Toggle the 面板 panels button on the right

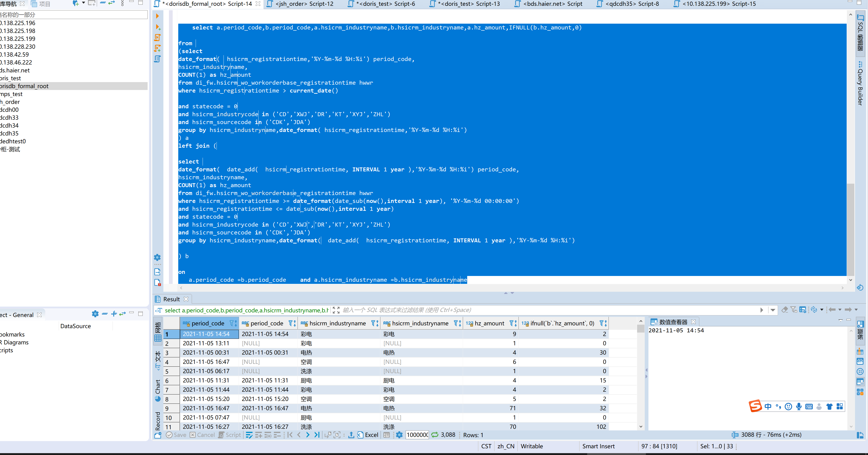click(x=860, y=332)
